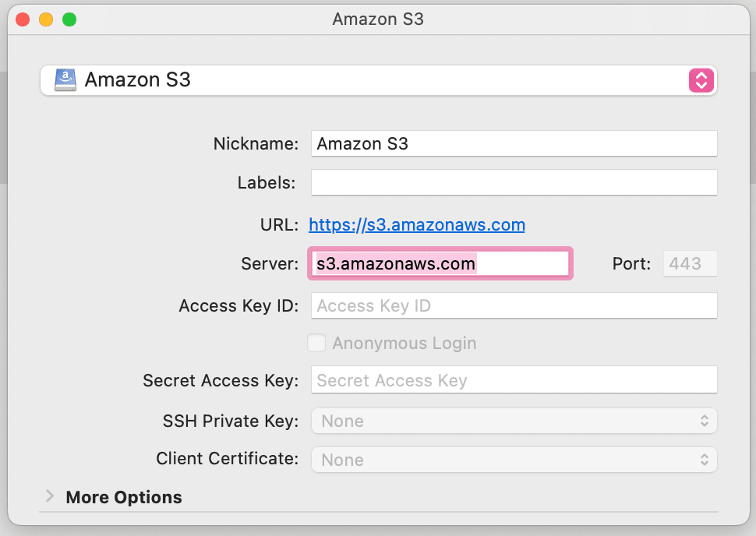Click the Server address field
Screen dimensions: 756x536
coord(441,263)
